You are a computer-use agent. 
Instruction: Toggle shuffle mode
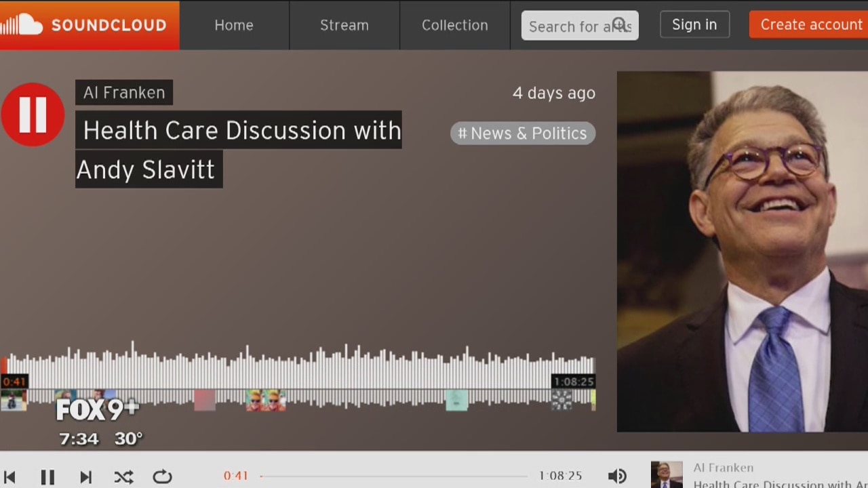tap(123, 477)
